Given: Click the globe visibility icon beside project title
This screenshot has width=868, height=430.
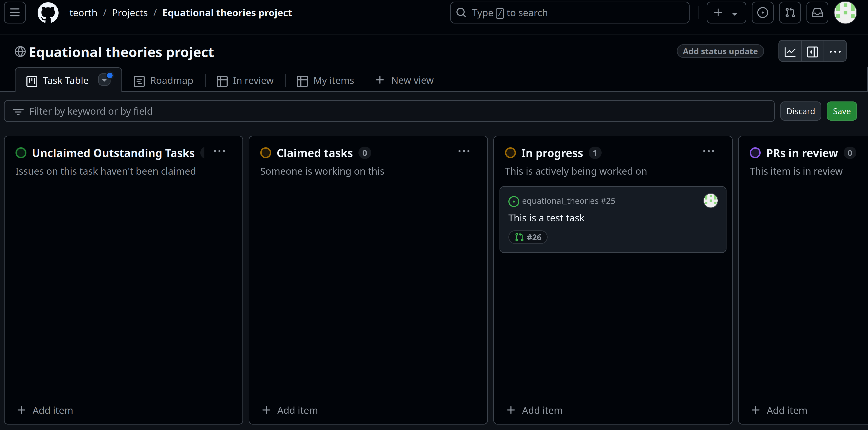Looking at the screenshot, I should click(20, 52).
